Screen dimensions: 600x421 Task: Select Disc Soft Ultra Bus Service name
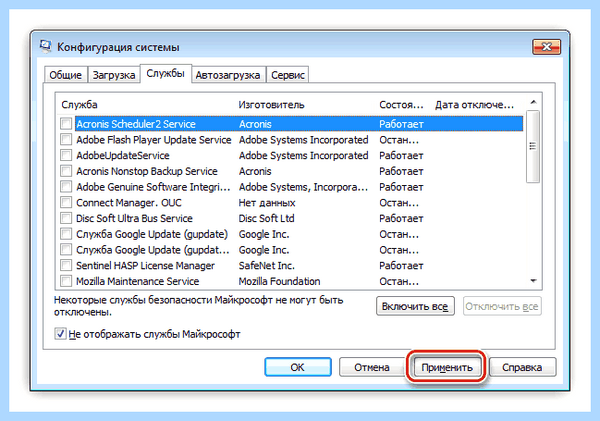[x=134, y=218]
